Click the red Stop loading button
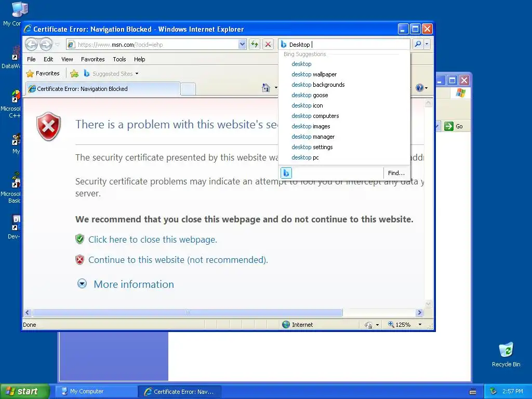The width and height of the screenshot is (532, 399). pos(268,44)
